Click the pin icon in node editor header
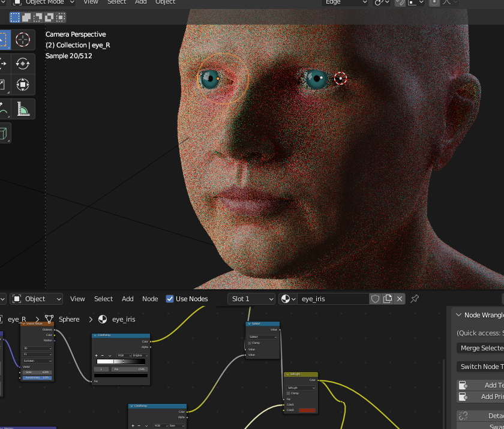 [415, 298]
